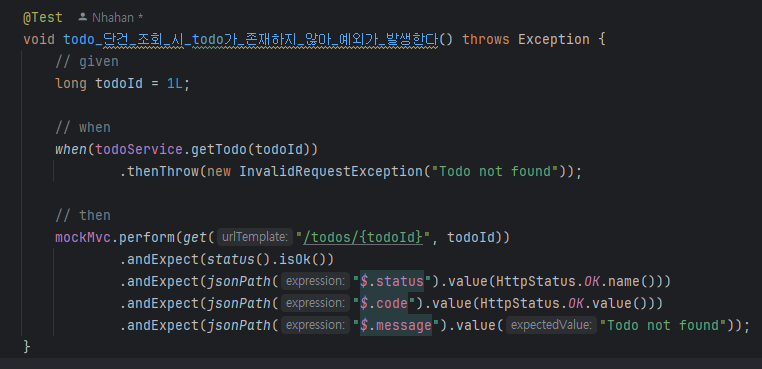
Task: Click the 'long' type keyword
Action: coord(71,84)
